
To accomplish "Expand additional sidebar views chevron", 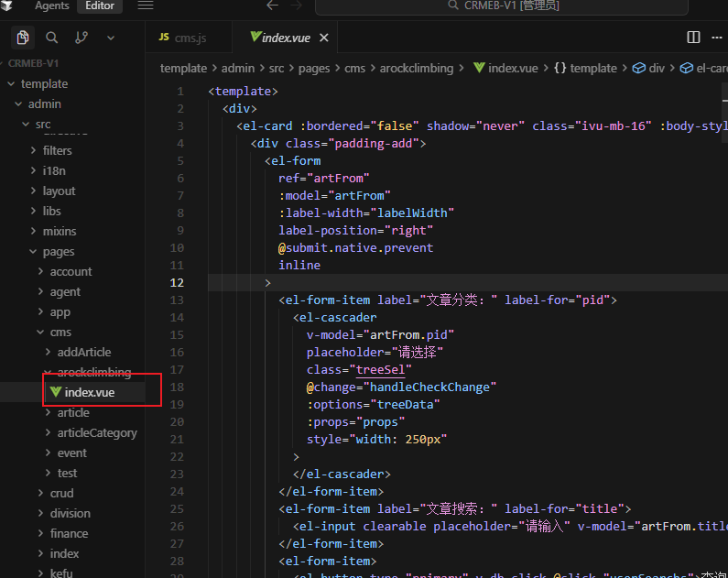I will [x=111, y=38].
